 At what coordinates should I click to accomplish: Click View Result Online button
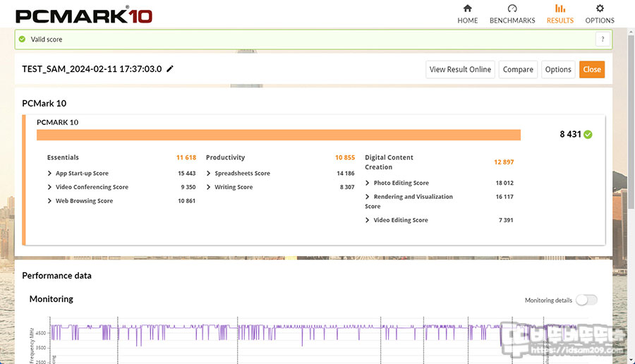(460, 69)
